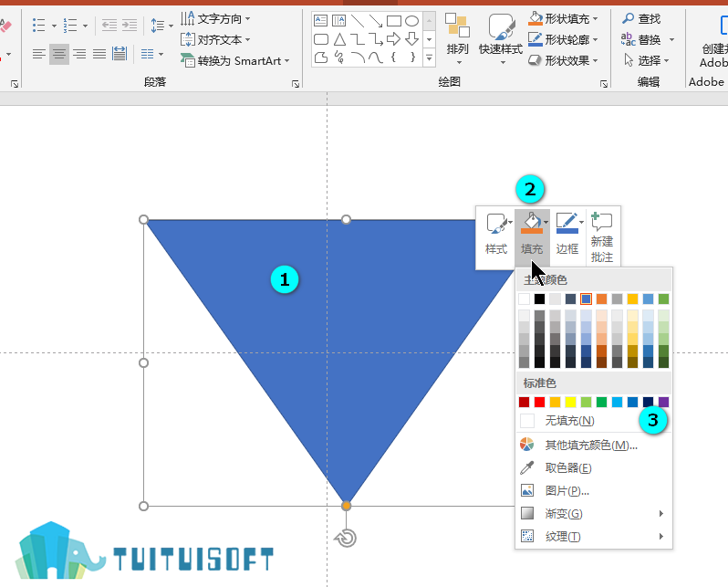Screen dimensions: 728x587
Task: Decrease list indent level
Action: tap(109, 26)
